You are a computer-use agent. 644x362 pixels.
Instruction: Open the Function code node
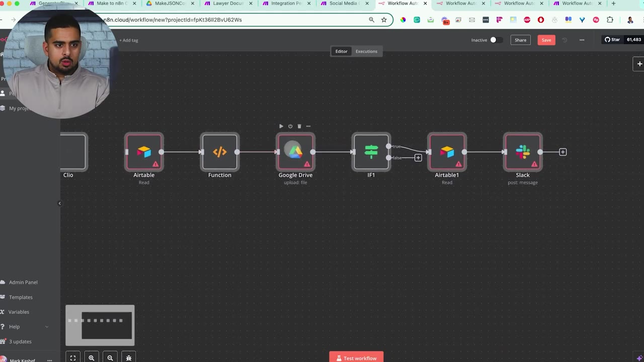(220, 151)
